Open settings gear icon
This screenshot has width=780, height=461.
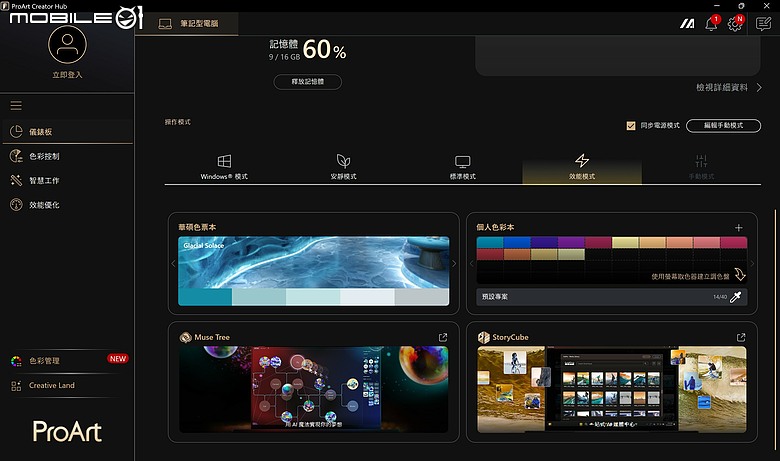tap(735, 24)
